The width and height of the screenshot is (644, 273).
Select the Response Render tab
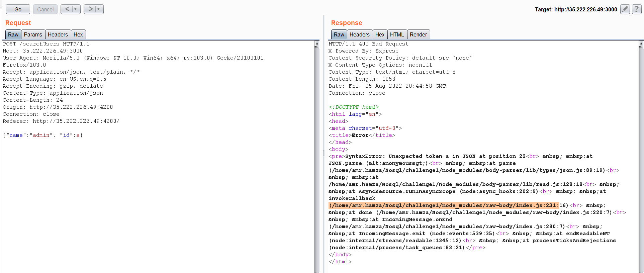418,34
